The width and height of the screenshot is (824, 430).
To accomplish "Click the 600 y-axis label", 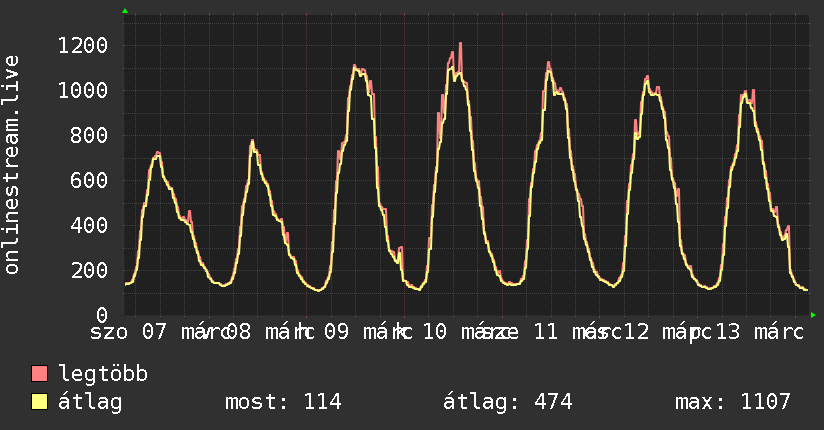I will [89, 180].
